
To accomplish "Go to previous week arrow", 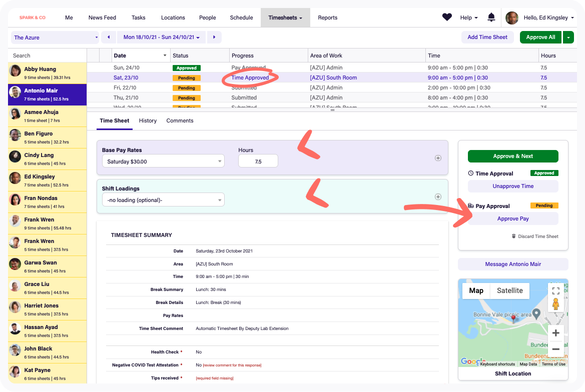I will coord(109,37).
